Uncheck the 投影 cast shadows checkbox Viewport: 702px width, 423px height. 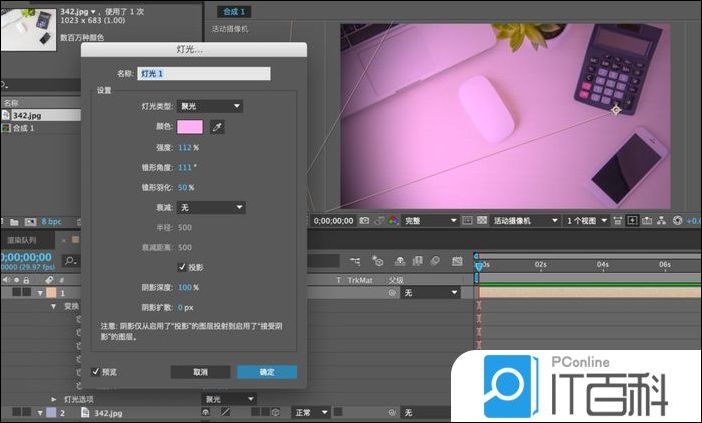(x=182, y=267)
